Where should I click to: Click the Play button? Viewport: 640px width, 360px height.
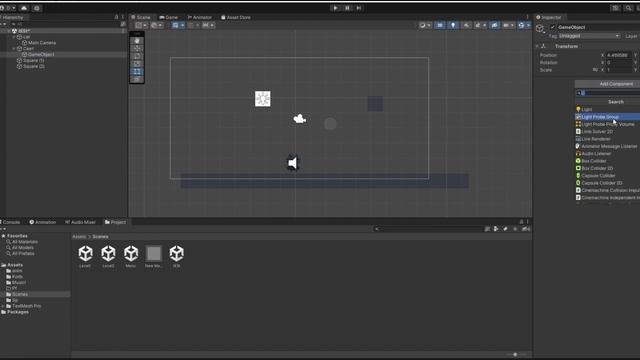(x=335, y=8)
